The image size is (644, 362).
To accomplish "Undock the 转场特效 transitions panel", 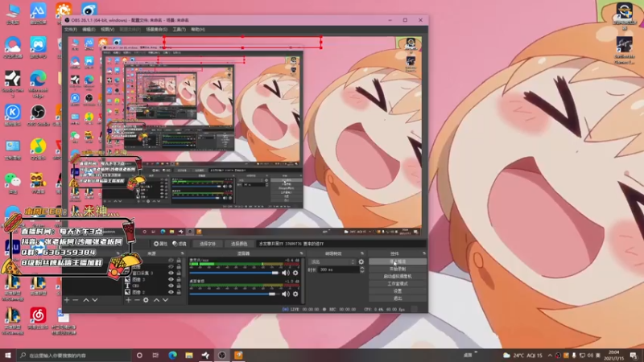I will pyautogui.click(x=361, y=253).
